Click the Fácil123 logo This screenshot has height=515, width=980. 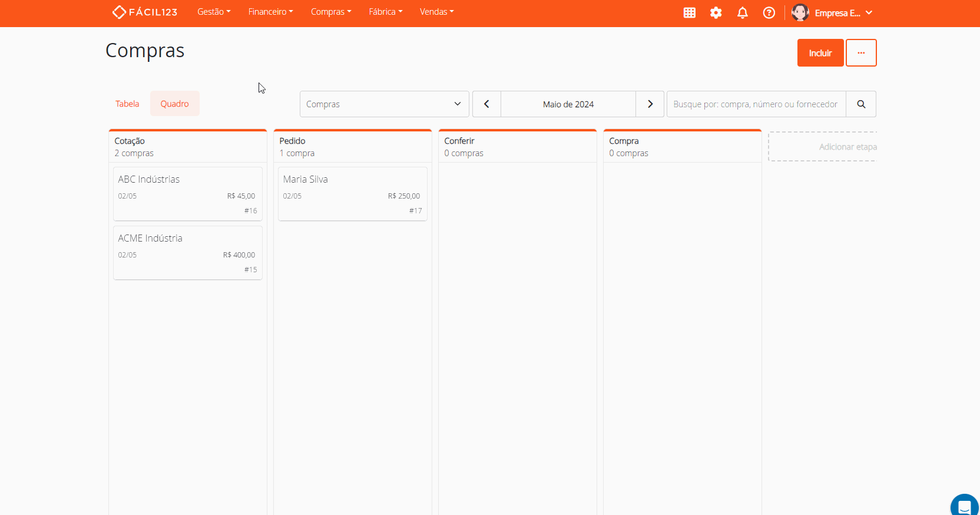tap(145, 12)
